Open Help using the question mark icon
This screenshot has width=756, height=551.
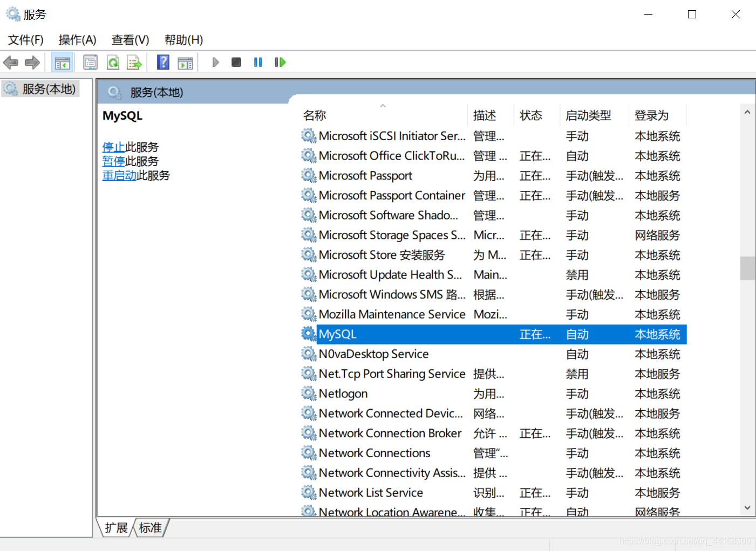[x=162, y=62]
